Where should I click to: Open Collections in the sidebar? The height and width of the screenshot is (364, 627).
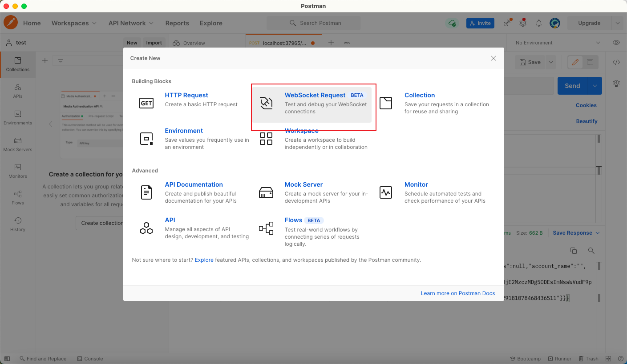tap(18, 64)
